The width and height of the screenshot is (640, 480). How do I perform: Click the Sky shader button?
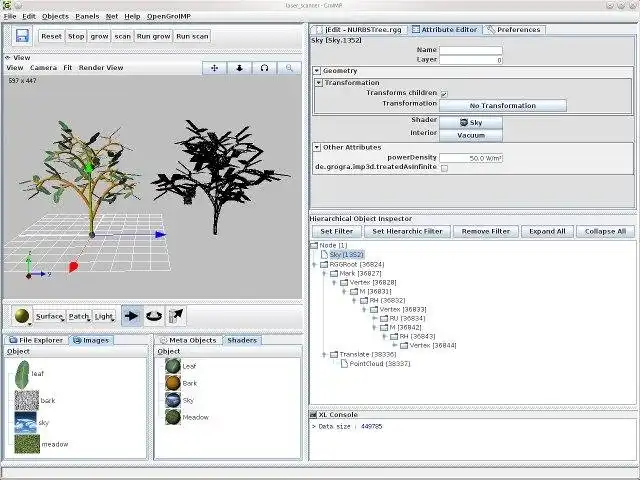pyautogui.click(x=471, y=122)
